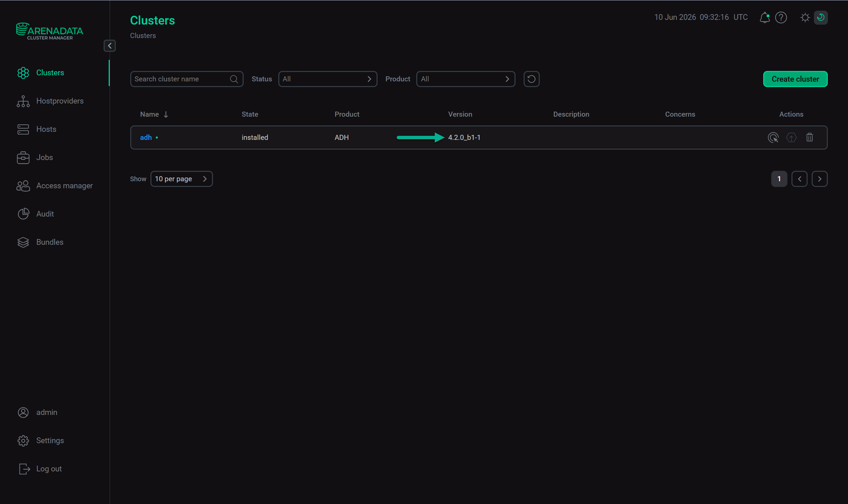Open the help question mark icon
Viewport: 848px width, 504px height.
(781, 17)
